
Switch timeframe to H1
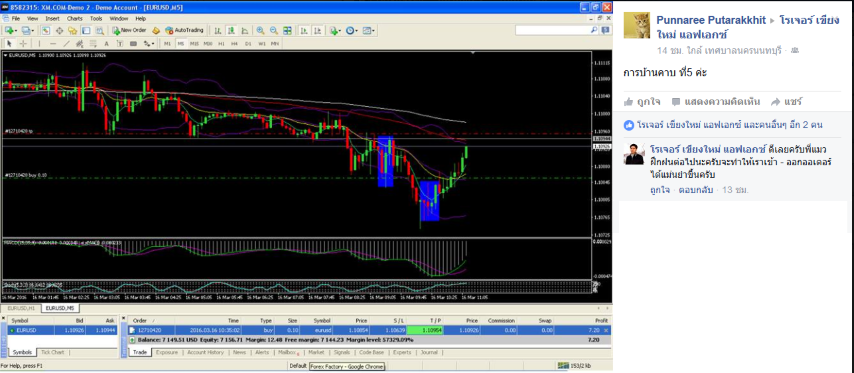[x=221, y=44]
